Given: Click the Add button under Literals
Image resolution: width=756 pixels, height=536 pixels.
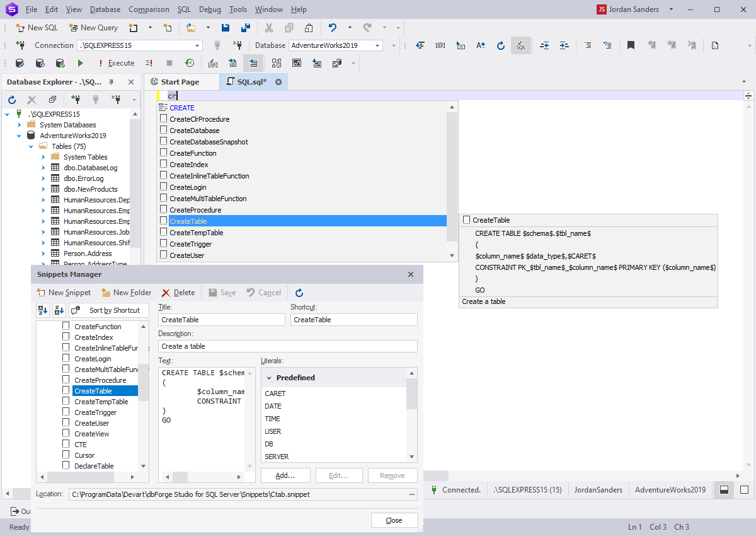Looking at the screenshot, I should (285, 475).
